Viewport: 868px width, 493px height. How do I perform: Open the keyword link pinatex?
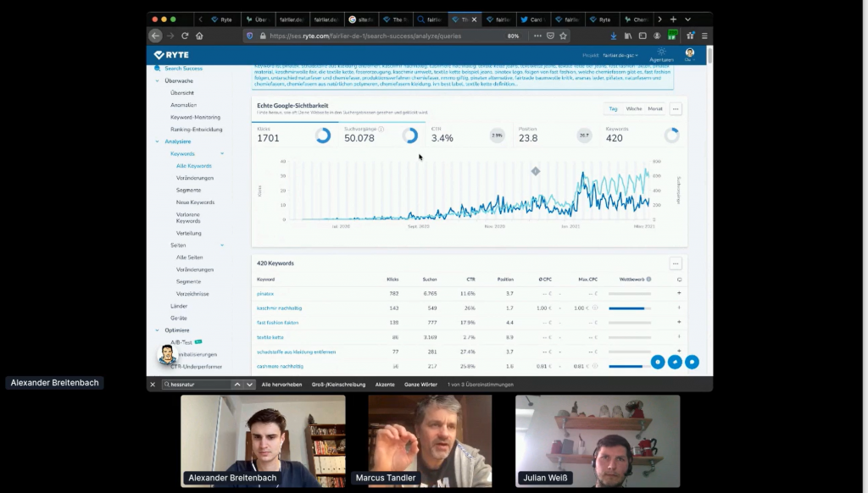click(265, 294)
